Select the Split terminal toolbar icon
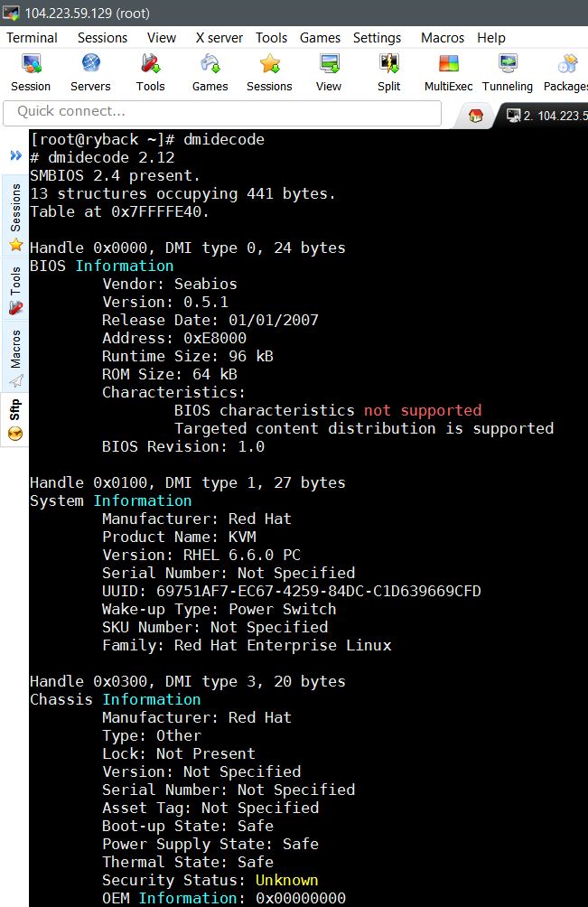The height and width of the screenshot is (907, 588). tap(389, 73)
